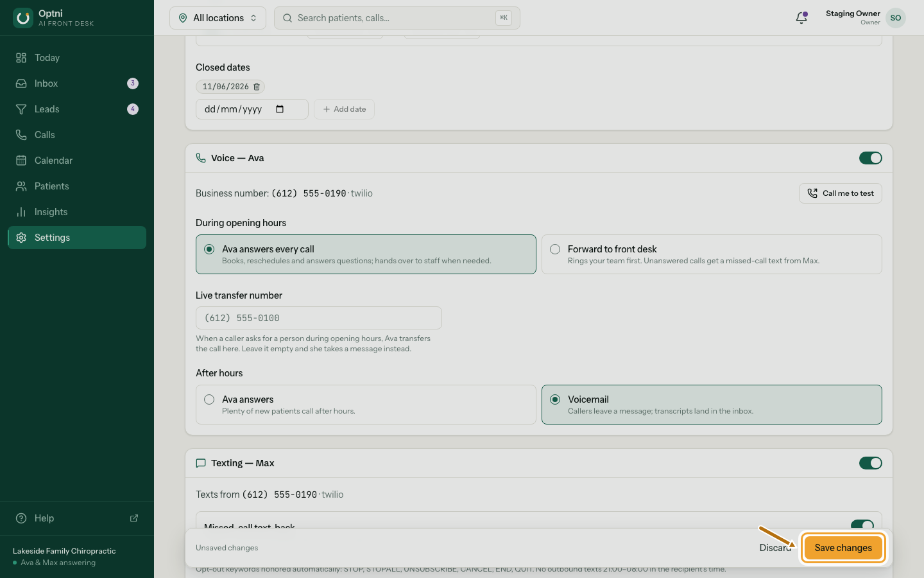Open the Leads page
The height and width of the screenshot is (578, 924).
pyautogui.click(x=77, y=109)
